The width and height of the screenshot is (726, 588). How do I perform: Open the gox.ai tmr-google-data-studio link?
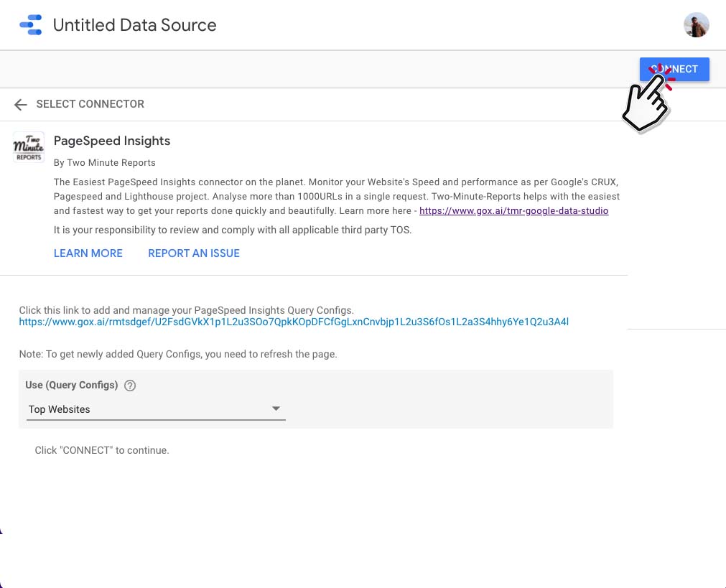point(514,211)
